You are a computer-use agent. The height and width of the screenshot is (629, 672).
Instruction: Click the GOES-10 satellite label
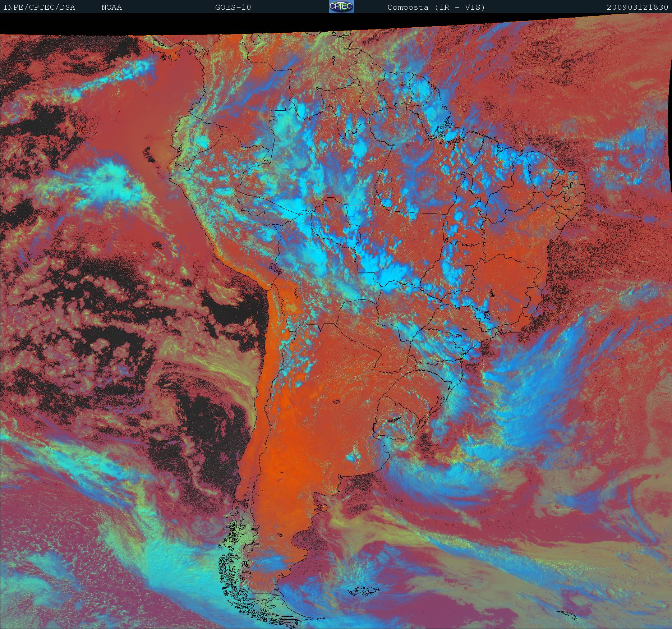click(x=233, y=8)
